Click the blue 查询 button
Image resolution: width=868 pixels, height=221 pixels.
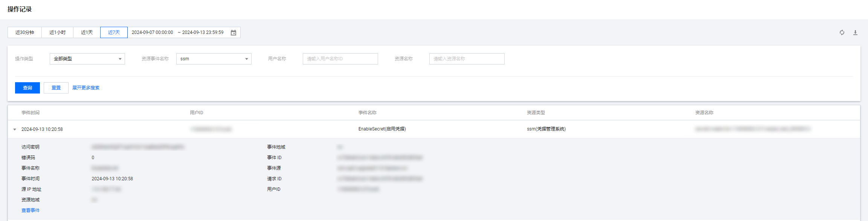(27, 88)
